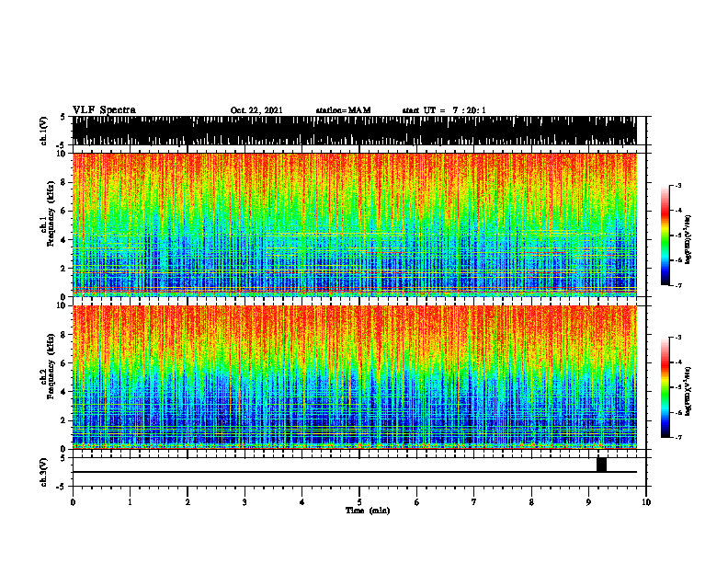Screen dimensions: 728x563
Task: Click the "ch.1(V)" axis label
Action: 43,131
